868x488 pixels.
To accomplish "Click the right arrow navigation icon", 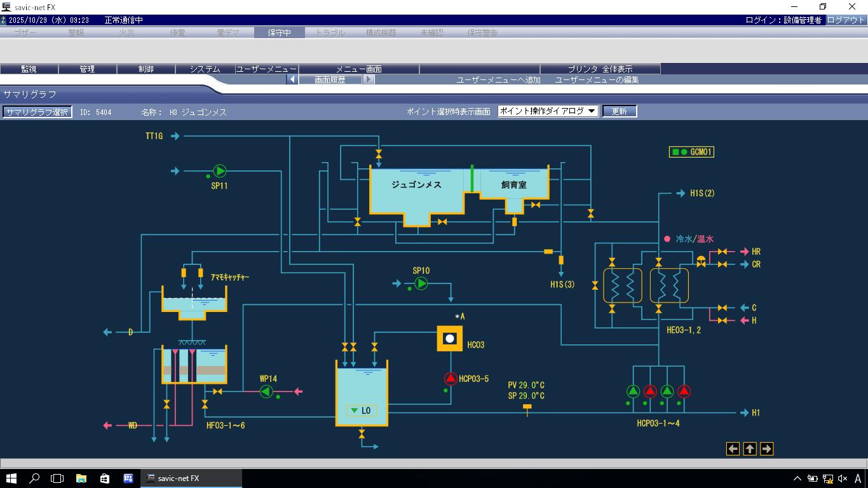I will click(x=766, y=449).
